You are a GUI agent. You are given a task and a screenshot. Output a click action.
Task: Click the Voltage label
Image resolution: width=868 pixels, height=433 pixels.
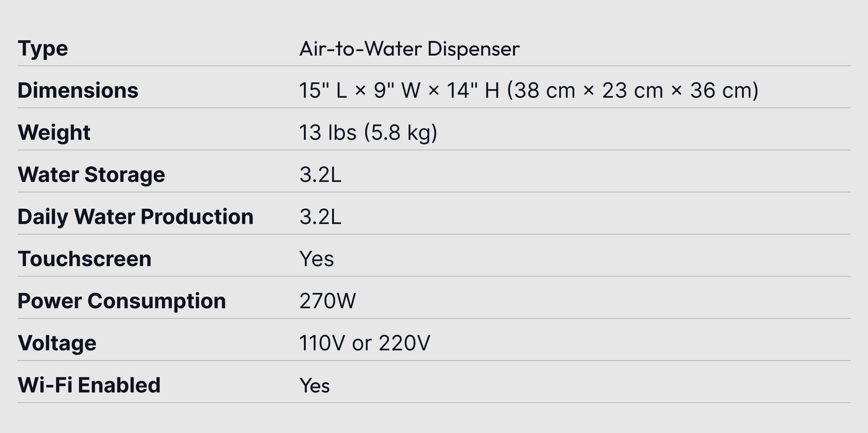(57, 344)
